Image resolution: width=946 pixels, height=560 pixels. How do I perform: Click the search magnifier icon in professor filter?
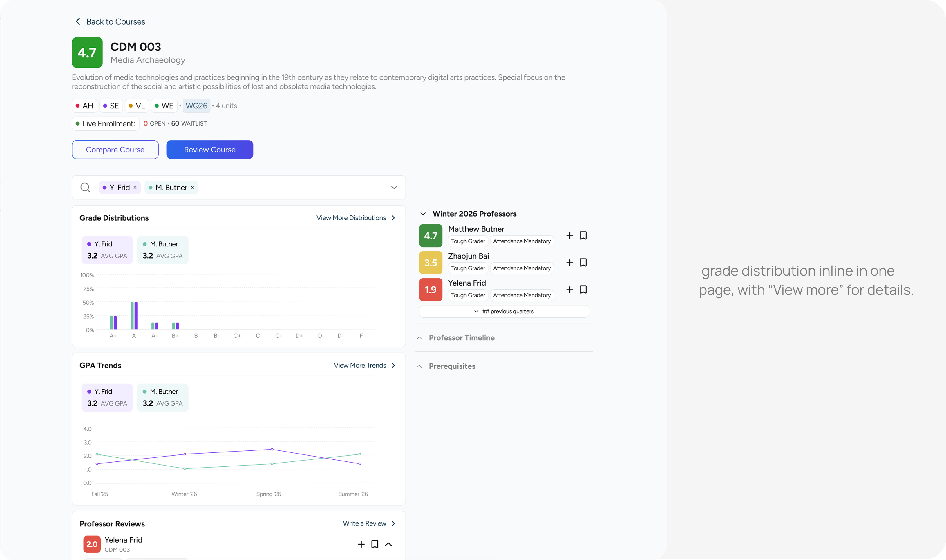85,188
